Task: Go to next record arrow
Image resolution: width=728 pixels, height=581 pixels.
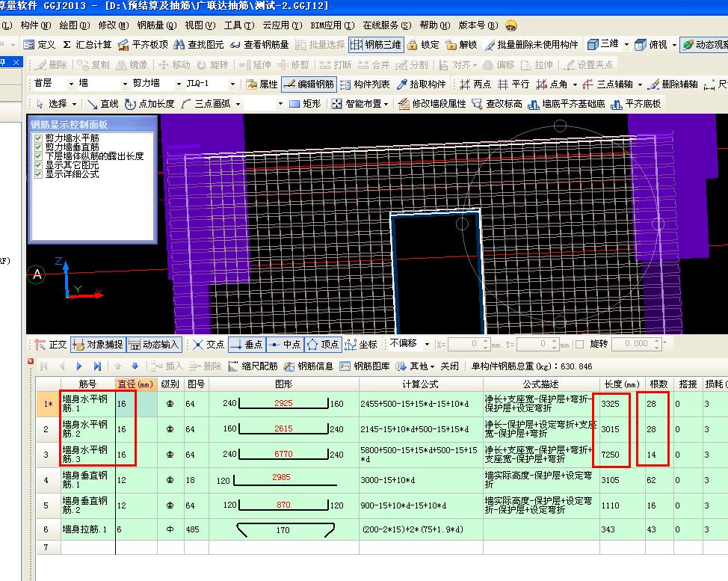Action: point(79,366)
